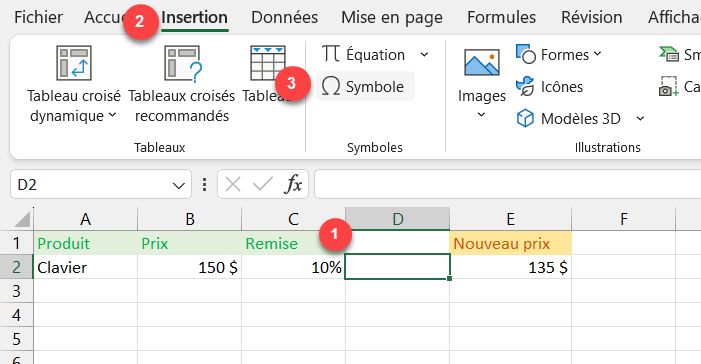Viewport: 701px width, 364px height.
Task: Expand the Équation dropdown arrow
Action: tap(424, 55)
